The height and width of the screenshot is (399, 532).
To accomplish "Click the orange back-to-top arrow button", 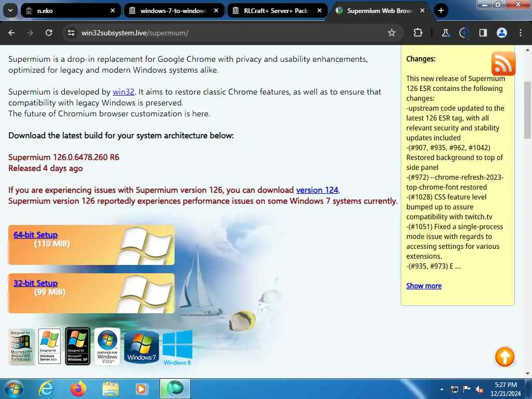I will click(504, 356).
